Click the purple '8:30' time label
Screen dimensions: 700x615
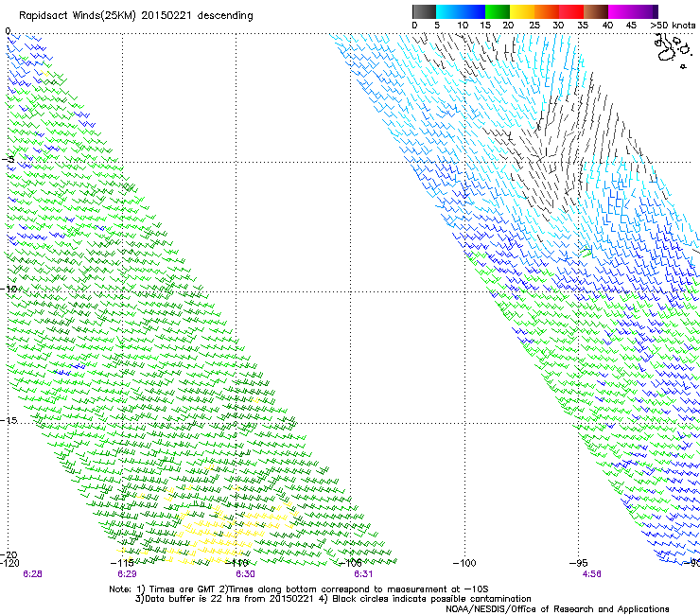pyautogui.click(x=246, y=574)
